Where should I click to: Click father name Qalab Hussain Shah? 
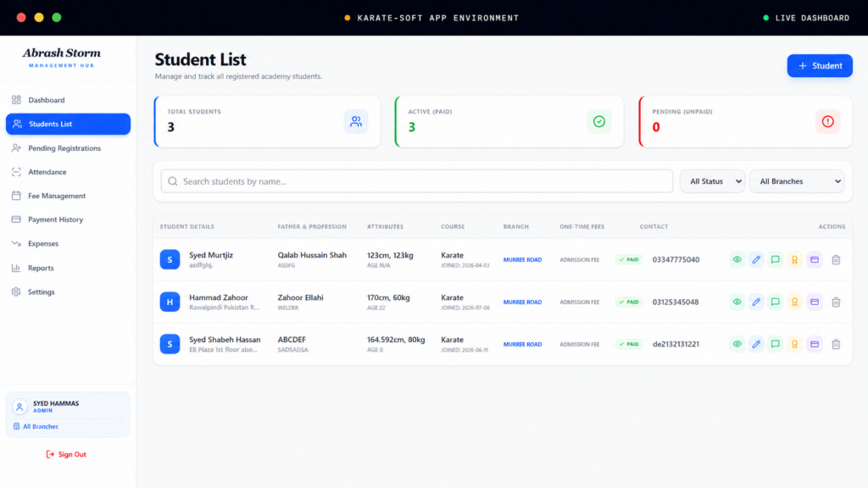pyautogui.click(x=312, y=255)
